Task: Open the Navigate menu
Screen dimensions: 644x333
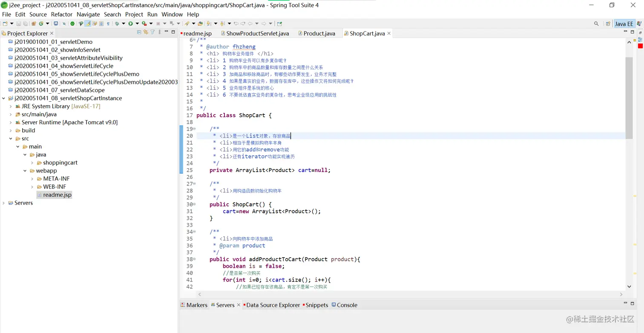Action: 88,14
